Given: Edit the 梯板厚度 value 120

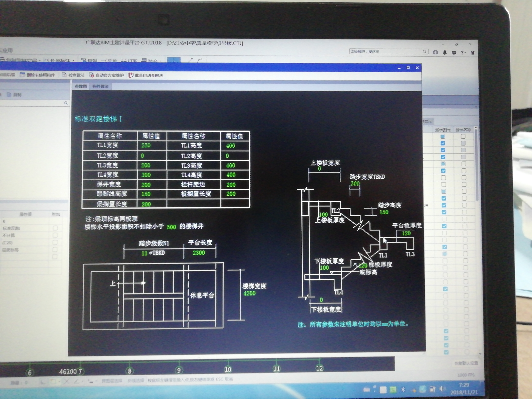Looking at the screenshot, I should (x=363, y=265).
